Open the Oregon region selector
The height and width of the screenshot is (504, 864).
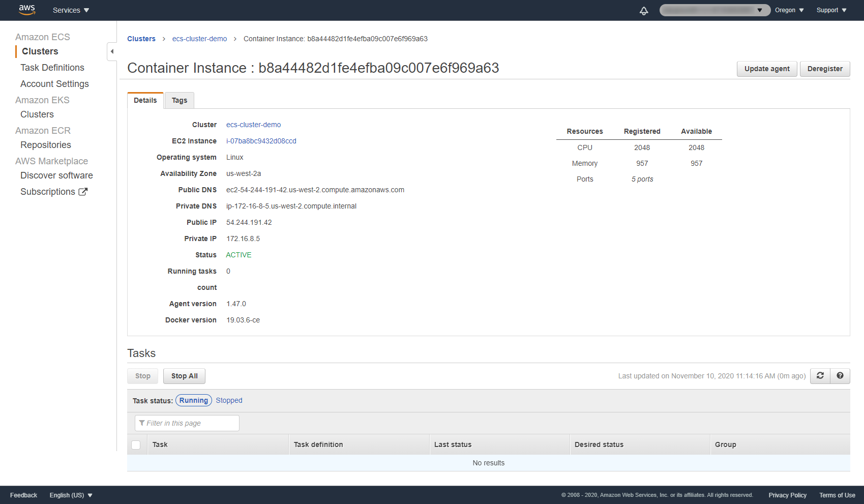tap(789, 10)
